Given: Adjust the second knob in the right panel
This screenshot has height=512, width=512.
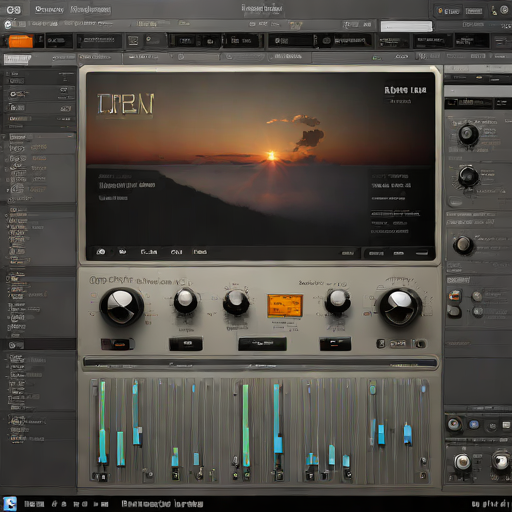Looking at the screenshot, I should (468, 176).
